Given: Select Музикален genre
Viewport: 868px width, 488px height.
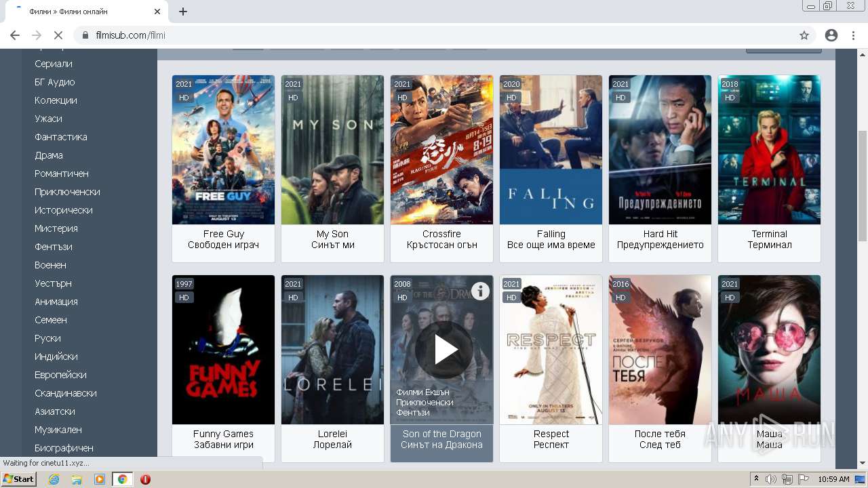Looking at the screenshot, I should point(58,430).
